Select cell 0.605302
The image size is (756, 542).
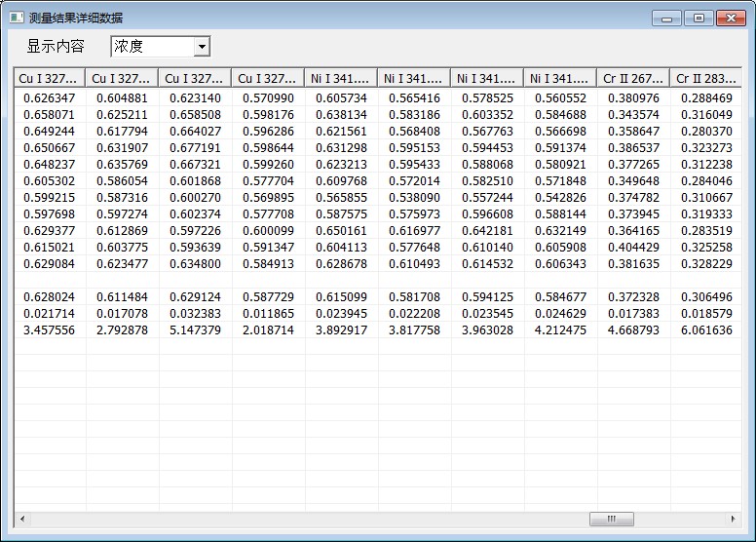[49, 181]
